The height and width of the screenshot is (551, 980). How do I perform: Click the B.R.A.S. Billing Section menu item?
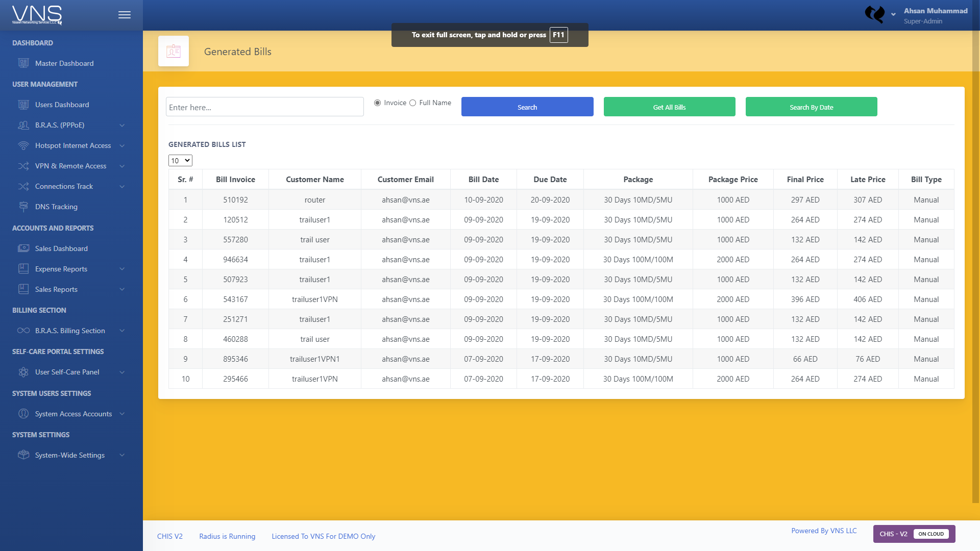[70, 331]
